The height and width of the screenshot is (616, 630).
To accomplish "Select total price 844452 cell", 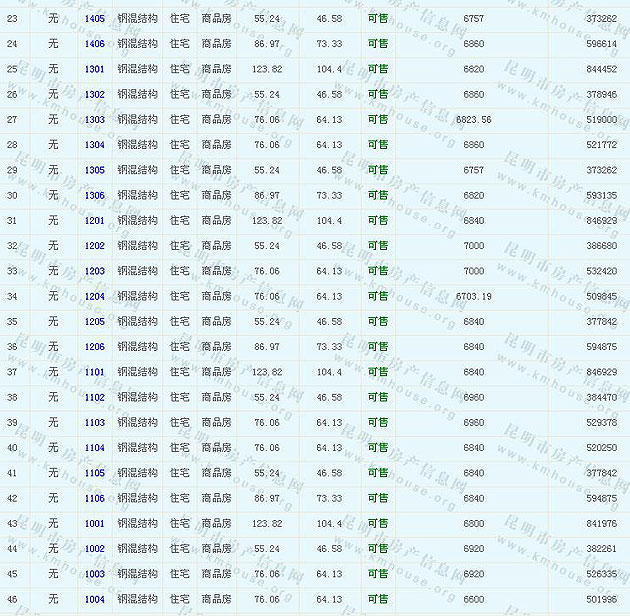I will point(601,69).
